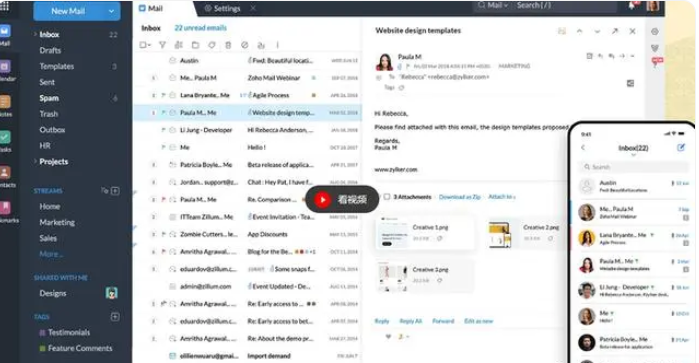Screen dimensions: 699x363
Task: Add a new tag with the plus icon
Action: (115, 317)
